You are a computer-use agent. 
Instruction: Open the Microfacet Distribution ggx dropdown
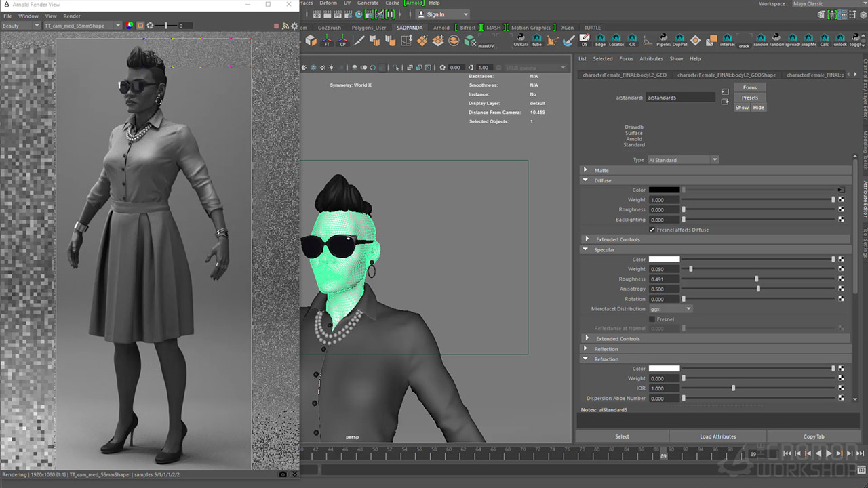[670, 309]
